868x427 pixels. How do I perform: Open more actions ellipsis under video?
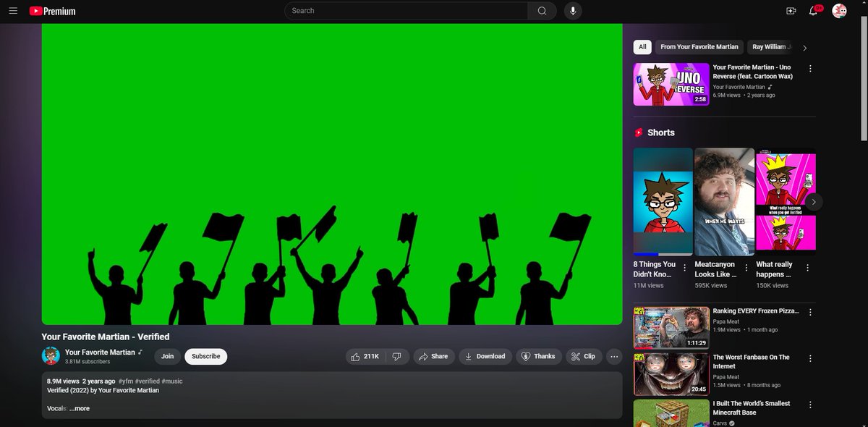coord(614,356)
